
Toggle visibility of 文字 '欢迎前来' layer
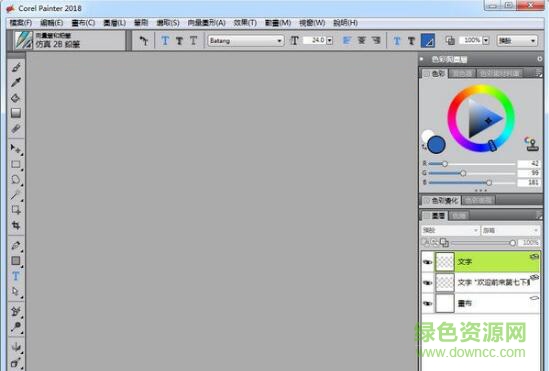pyautogui.click(x=428, y=282)
